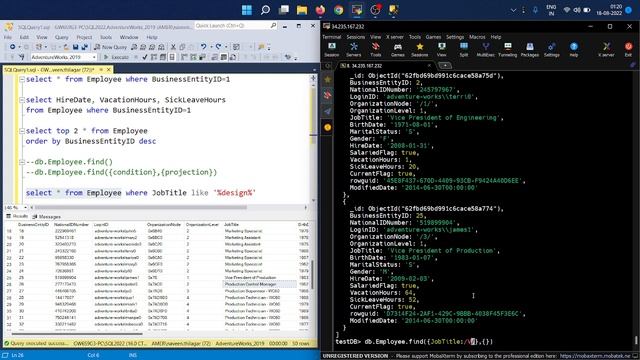Close the 34.235.167.232 terminal tab
Viewport: 640px width, 360px height.
point(429,65)
